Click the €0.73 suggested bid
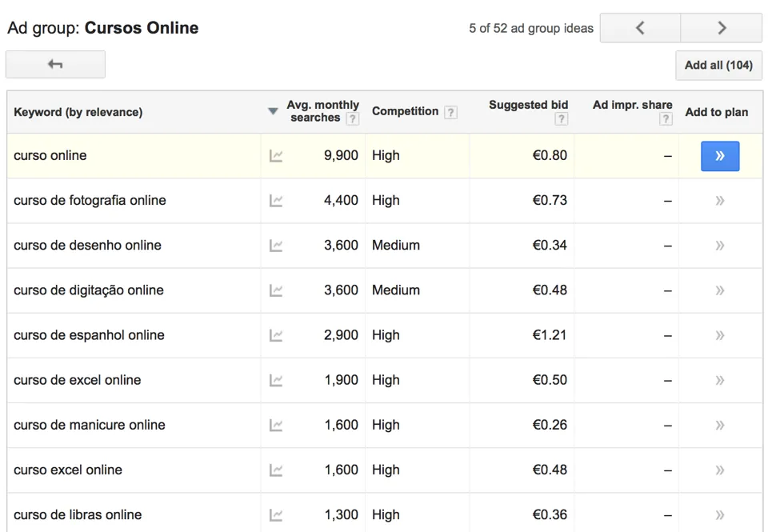 pos(550,200)
